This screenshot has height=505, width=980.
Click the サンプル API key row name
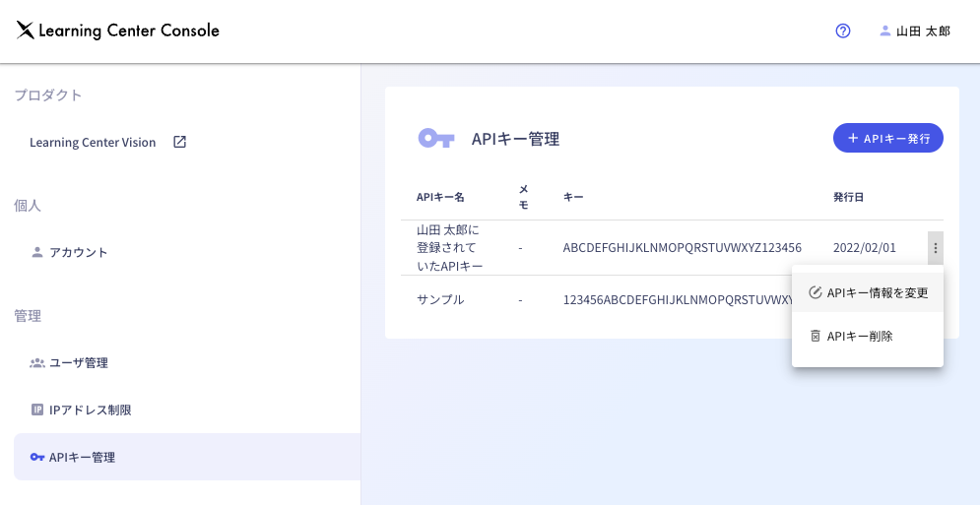[x=440, y=299]
